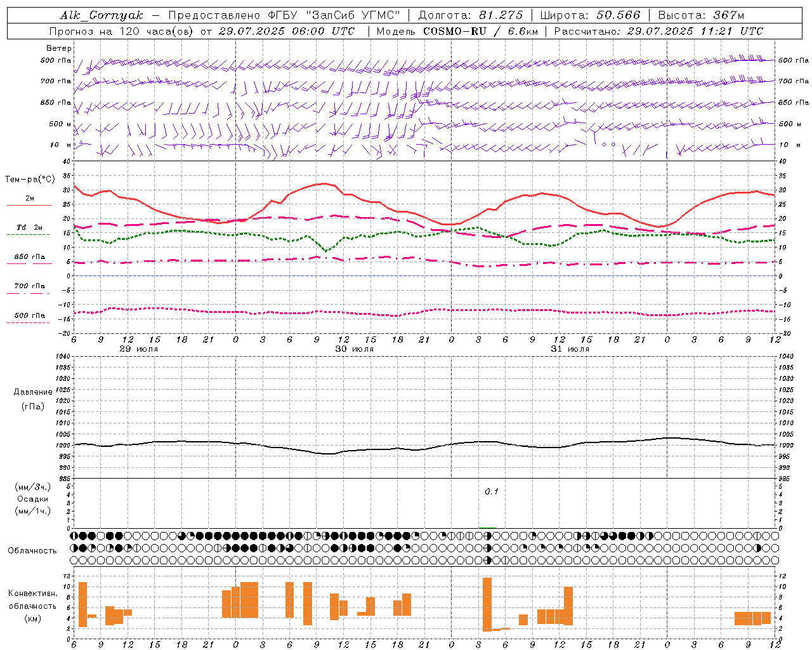
Task: Click the "Тем-ра(°C)" temperature panel label
Action: [x=30, y=180]
